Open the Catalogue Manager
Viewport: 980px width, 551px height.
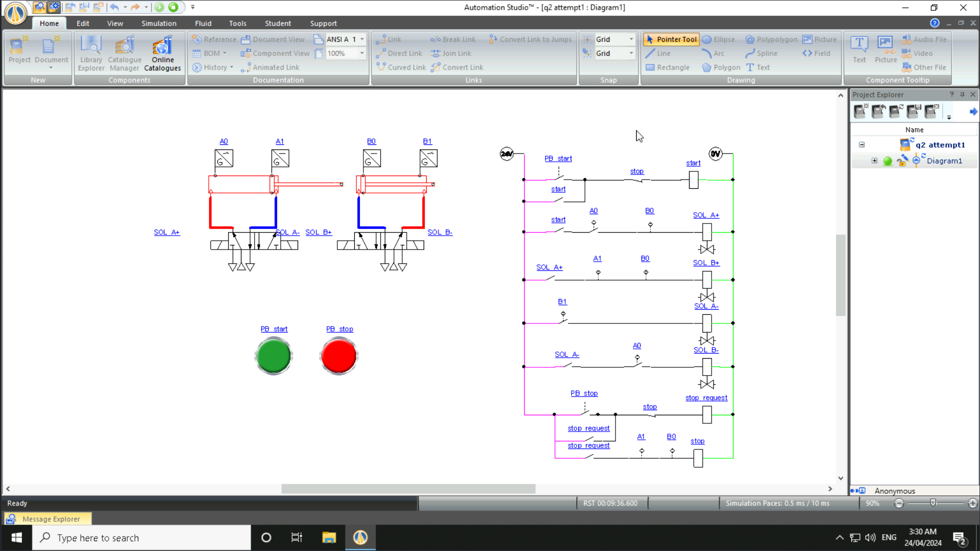[124, 53]
